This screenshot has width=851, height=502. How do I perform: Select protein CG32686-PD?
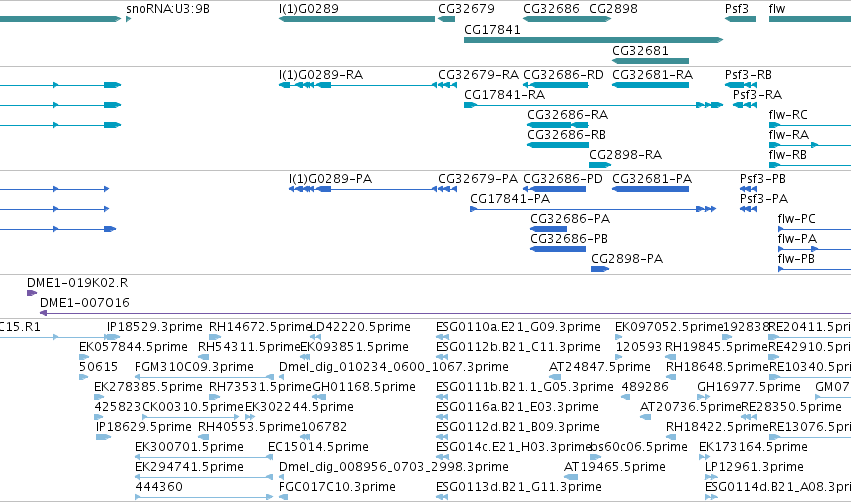point(554,189)
